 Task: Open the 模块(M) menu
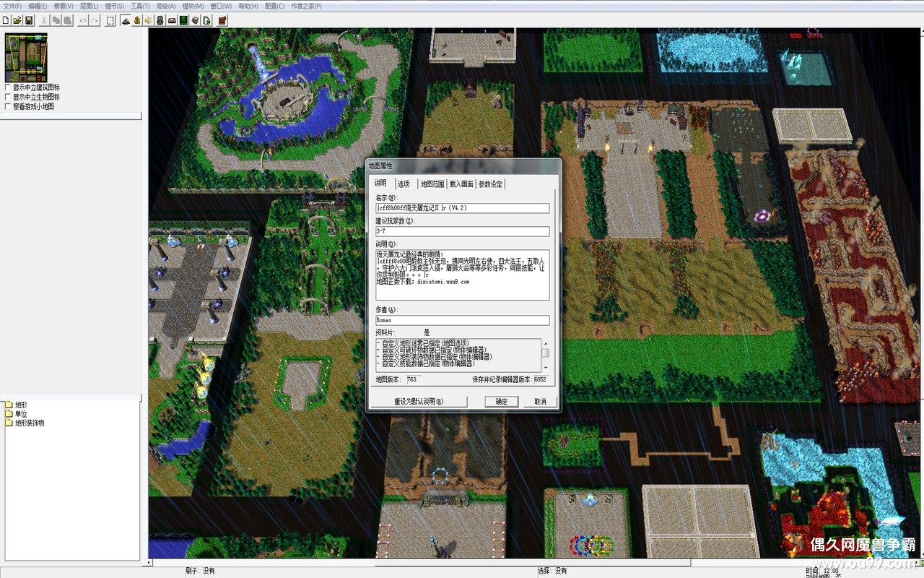coord(193,6)
